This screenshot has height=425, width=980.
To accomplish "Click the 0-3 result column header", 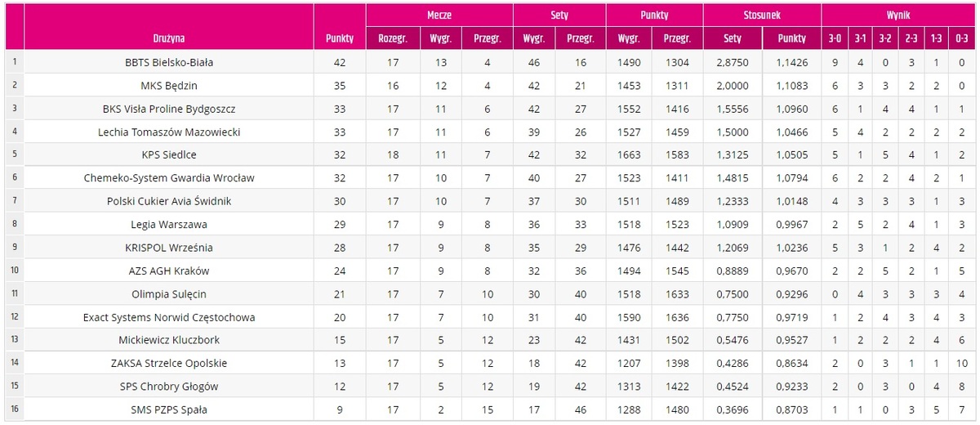I will tap(964, 38).
